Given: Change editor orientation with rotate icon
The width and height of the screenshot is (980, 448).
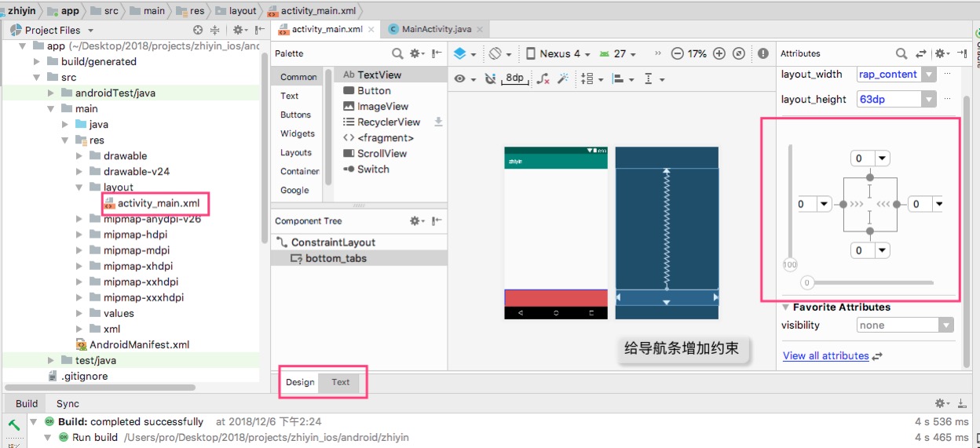Looking at the screenshot, I should click(x=499, y=53).
